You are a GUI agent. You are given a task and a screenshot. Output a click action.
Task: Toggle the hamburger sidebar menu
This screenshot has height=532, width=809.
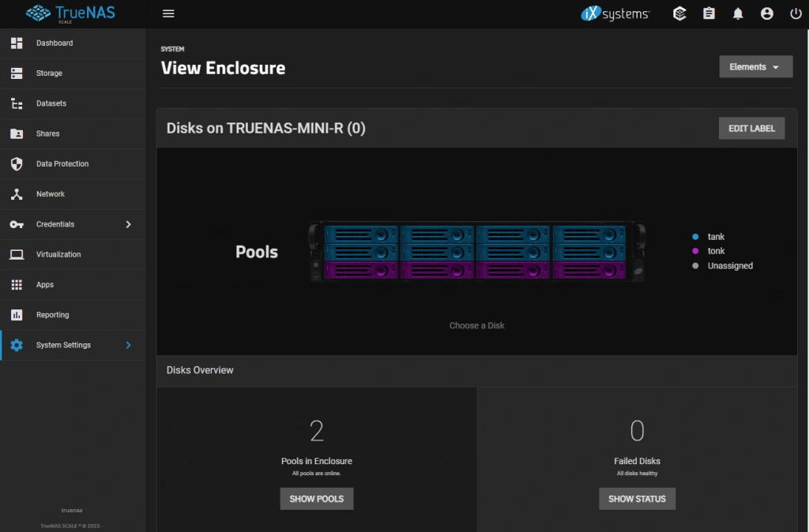coord(168,14)
